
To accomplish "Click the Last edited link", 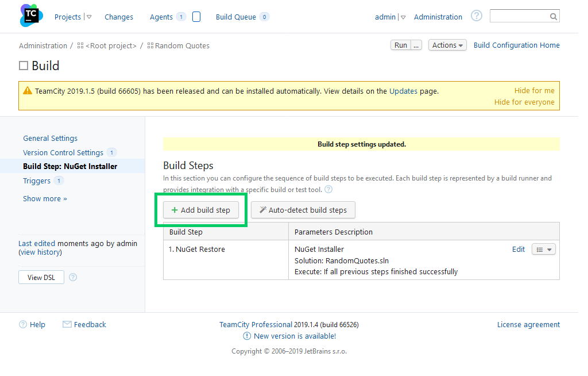I will pos(37,243).
